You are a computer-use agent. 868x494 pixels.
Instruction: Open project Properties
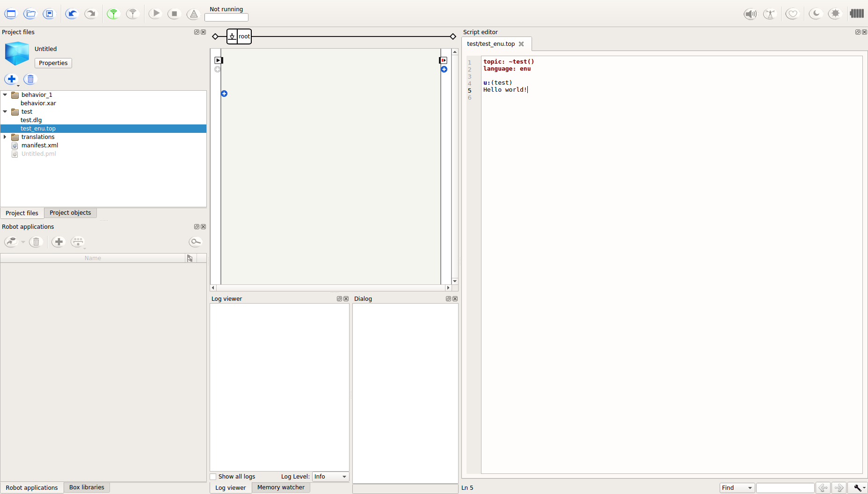tap(53, 63)
